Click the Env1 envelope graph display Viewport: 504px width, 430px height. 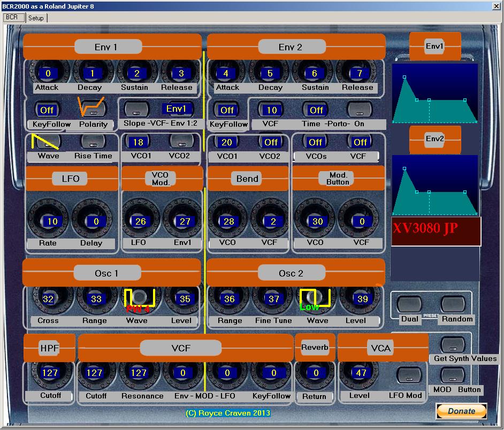tap(434, 94)
